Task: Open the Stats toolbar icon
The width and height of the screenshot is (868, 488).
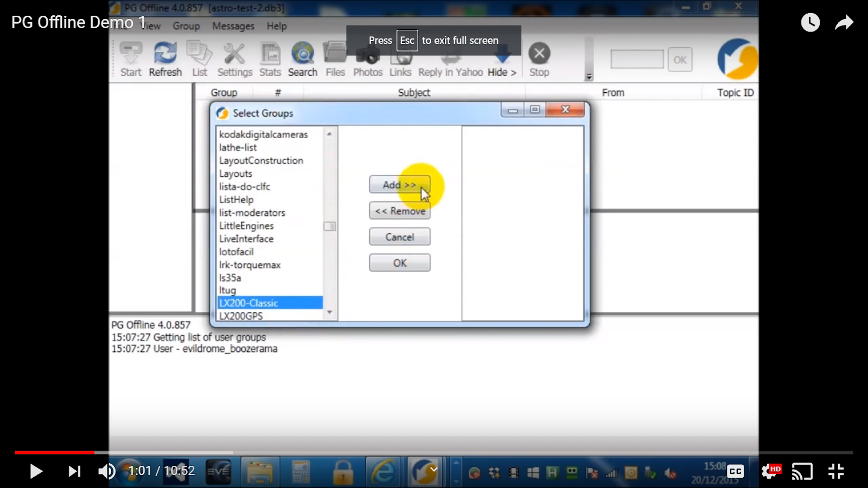Action: click(270, 59)
